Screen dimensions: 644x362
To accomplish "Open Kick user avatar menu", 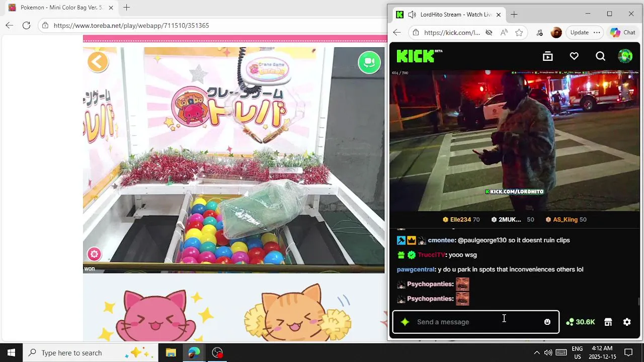I will click(625, 56).
